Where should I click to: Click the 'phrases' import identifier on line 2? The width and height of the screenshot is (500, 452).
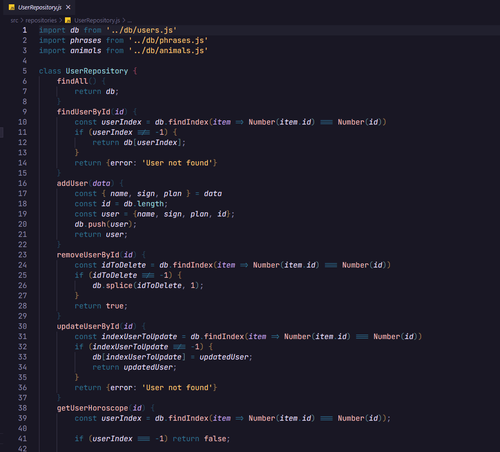(86, 40)
